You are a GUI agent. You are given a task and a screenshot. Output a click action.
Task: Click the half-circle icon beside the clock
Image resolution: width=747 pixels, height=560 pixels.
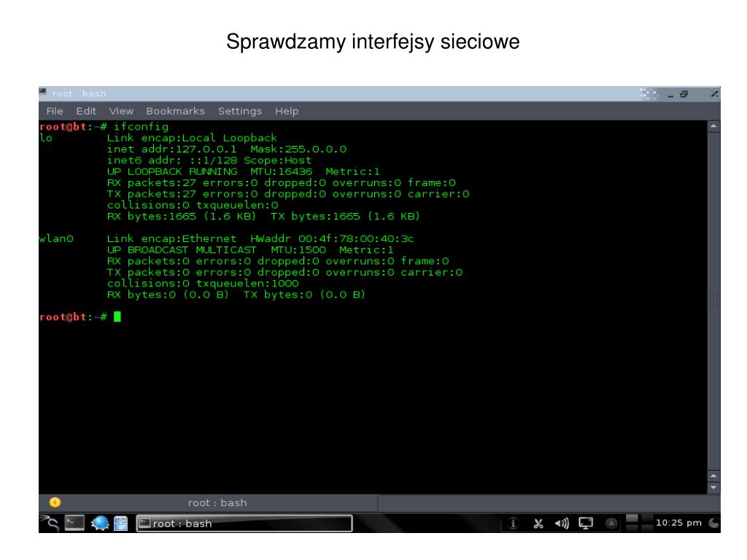click(714, 523)
